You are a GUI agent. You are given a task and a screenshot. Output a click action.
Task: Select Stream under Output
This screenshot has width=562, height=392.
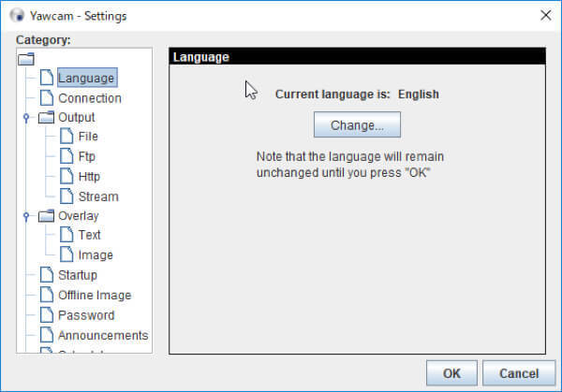coord(98,196)
